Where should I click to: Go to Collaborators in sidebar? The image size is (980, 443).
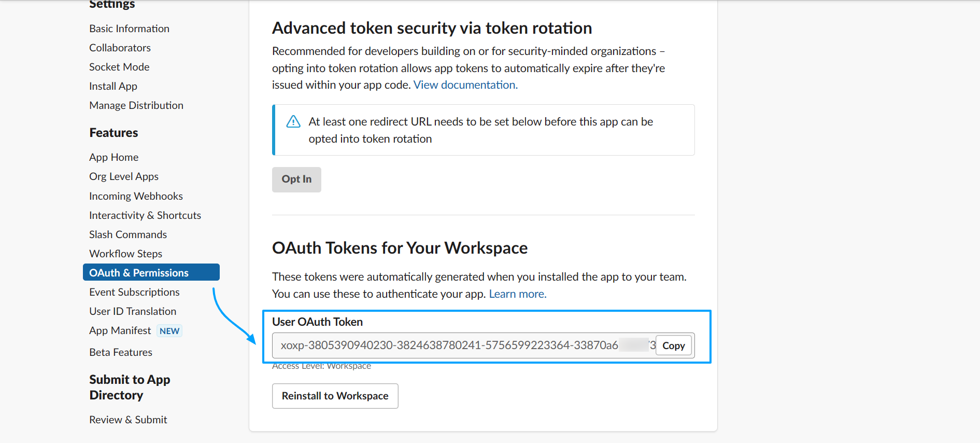[120, 48]
